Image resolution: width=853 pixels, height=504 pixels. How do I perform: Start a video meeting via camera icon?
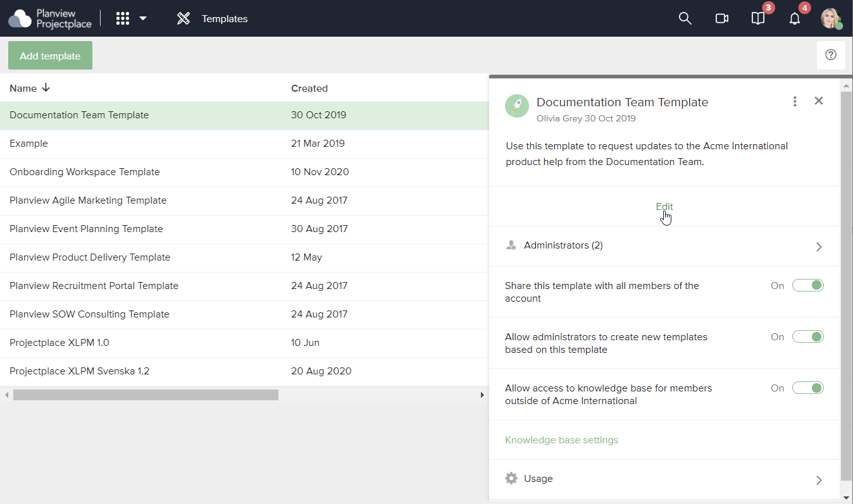[x=722, y=18]
